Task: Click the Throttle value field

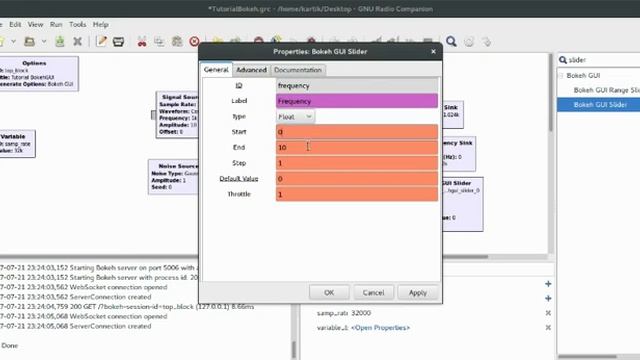Action: click(357, 194)
